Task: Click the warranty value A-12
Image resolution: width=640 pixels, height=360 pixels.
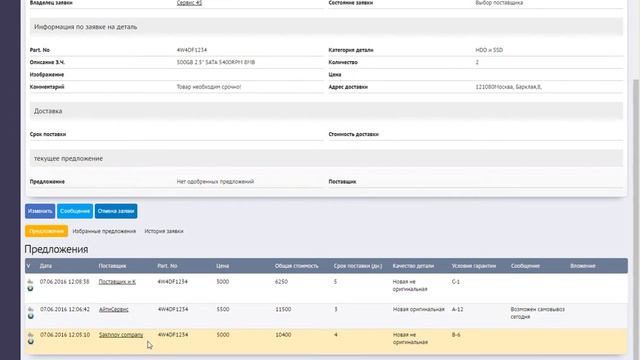Action: [457, 309]
